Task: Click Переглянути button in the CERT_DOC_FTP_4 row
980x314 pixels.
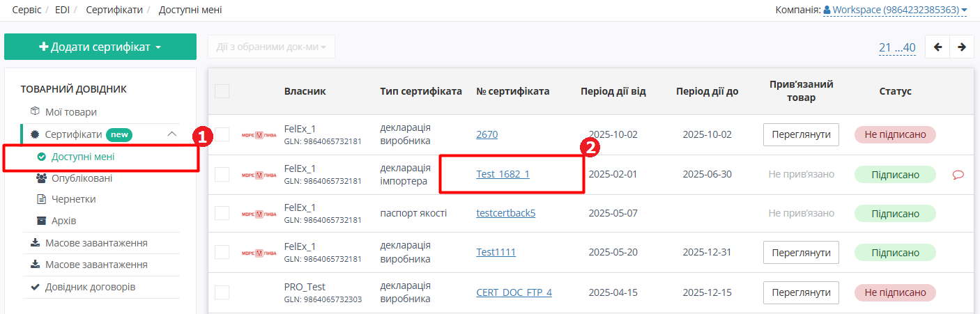Action: click(x=801, y=292)
